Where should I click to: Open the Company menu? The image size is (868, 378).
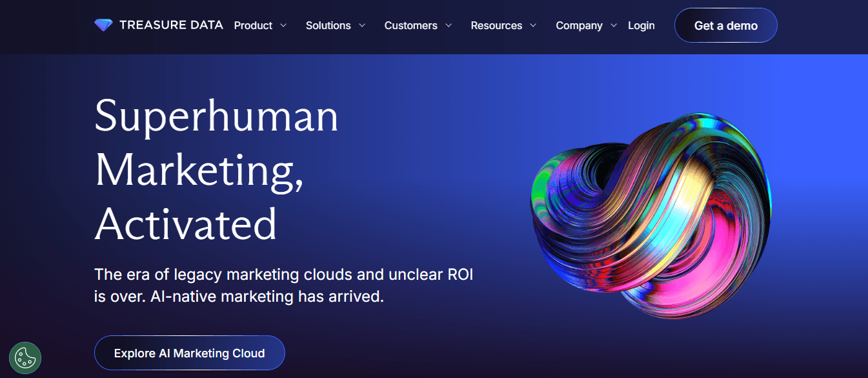coord(579,26)
